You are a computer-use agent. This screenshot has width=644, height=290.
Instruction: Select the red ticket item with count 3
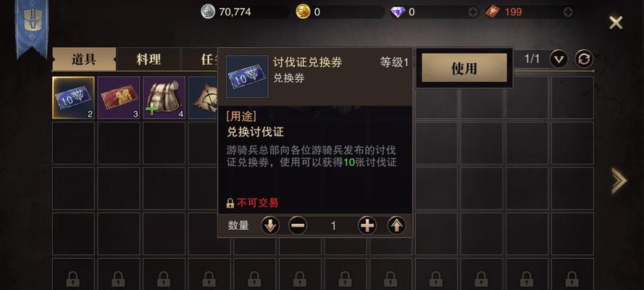pyautogui.click(x=119, y=98)
